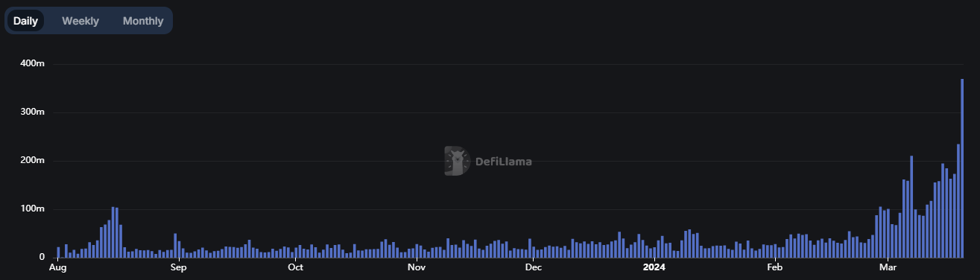This screenshot has width=980, height=280.
Task: Click the Sep x-axis label
Action: point(178,267)
